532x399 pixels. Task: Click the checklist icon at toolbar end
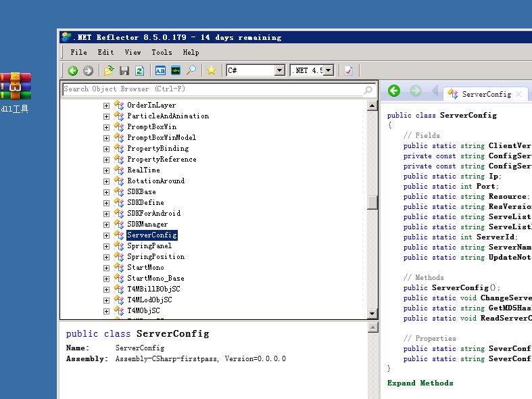pos(349,70)
